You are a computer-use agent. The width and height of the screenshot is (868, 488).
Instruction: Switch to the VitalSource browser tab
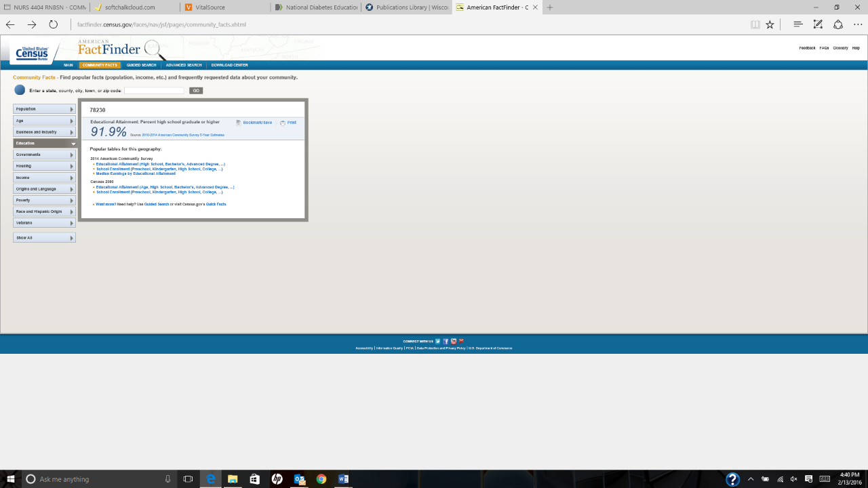coord(224,7)
